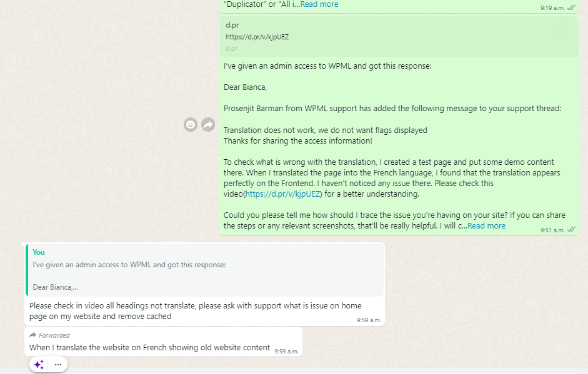Click double check marks on 9:51 a.m. message
This screenshot has height=374, width=588.
point(571,229)
